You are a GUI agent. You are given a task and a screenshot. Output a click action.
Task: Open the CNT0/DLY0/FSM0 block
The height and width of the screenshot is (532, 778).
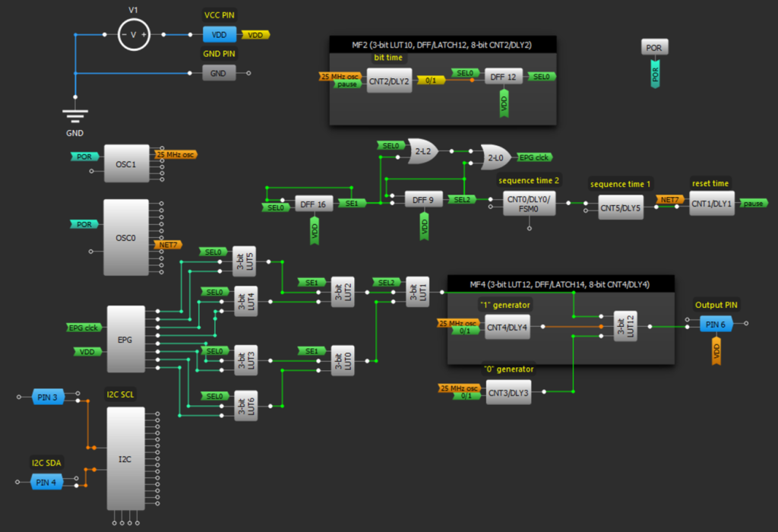pos(529,202)
